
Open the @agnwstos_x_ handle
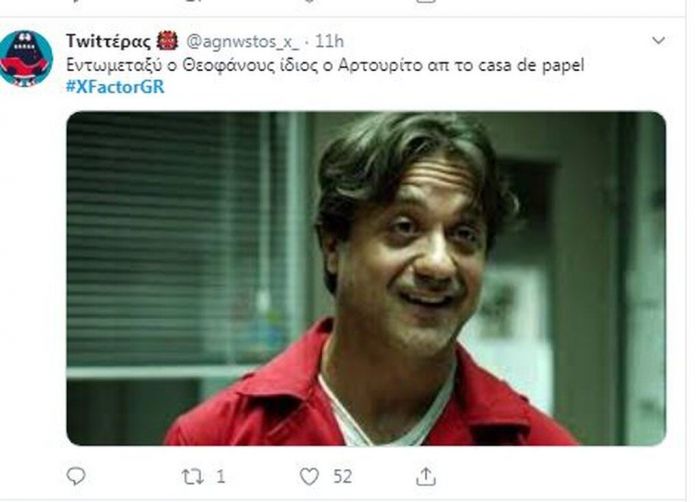click(x=242, y=42)
